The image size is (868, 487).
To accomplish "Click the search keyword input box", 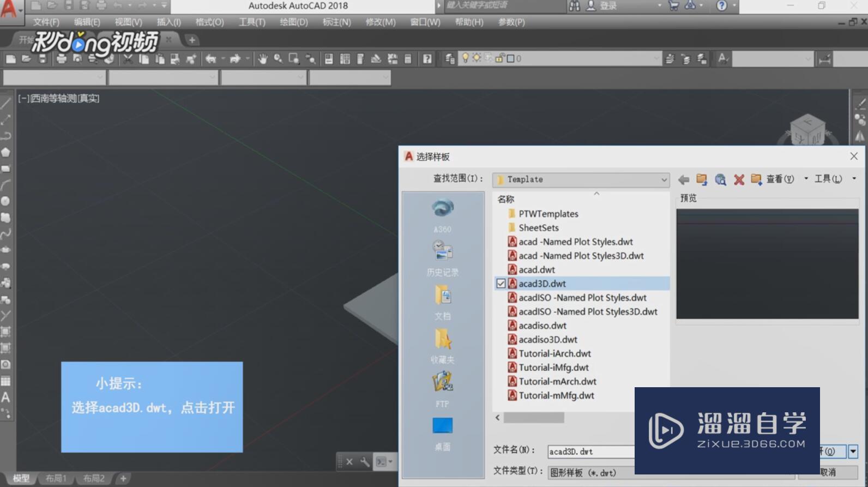I will [x=505, y=6].
